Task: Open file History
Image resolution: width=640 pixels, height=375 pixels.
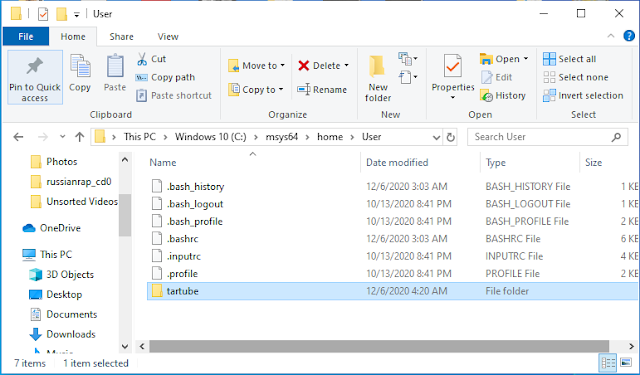Action: 503,95
